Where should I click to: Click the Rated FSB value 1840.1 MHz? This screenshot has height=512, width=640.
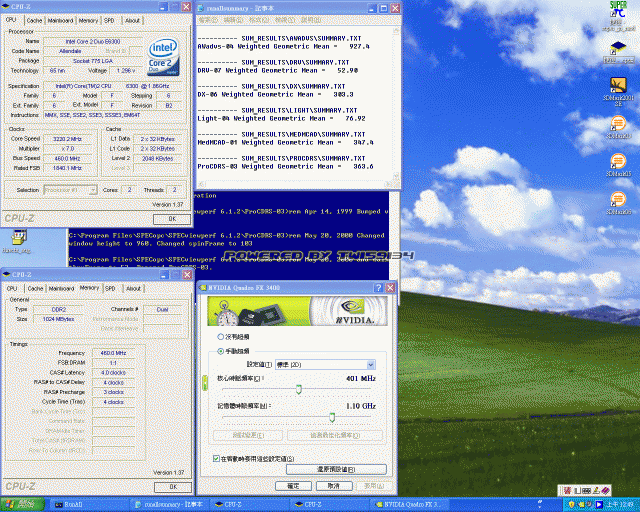pyautogui.click(x=67, y=168)
